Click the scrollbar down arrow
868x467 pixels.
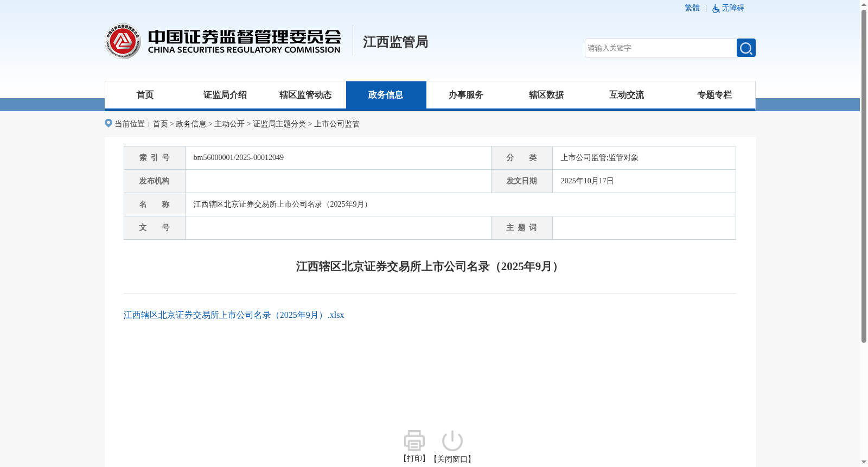[864, 463]
